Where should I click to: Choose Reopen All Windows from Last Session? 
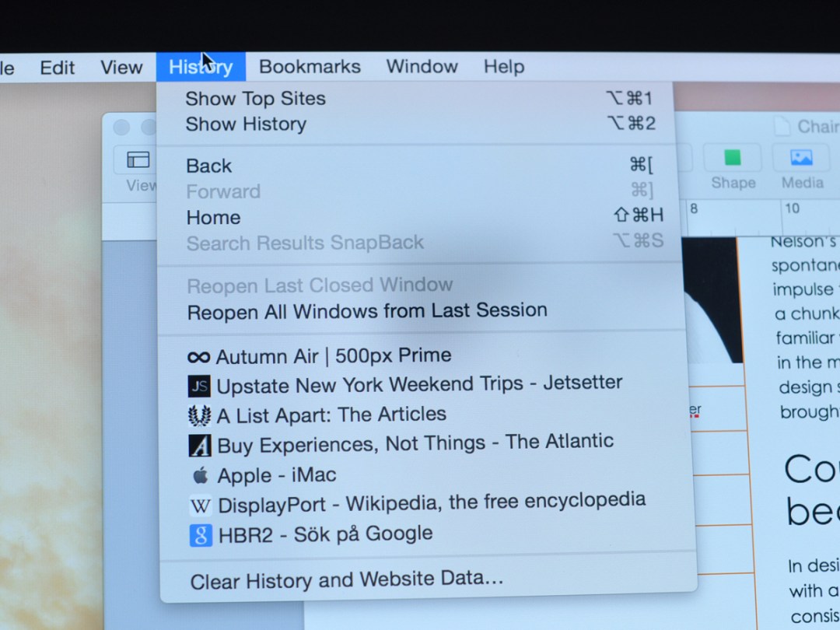tap(423, 311)
